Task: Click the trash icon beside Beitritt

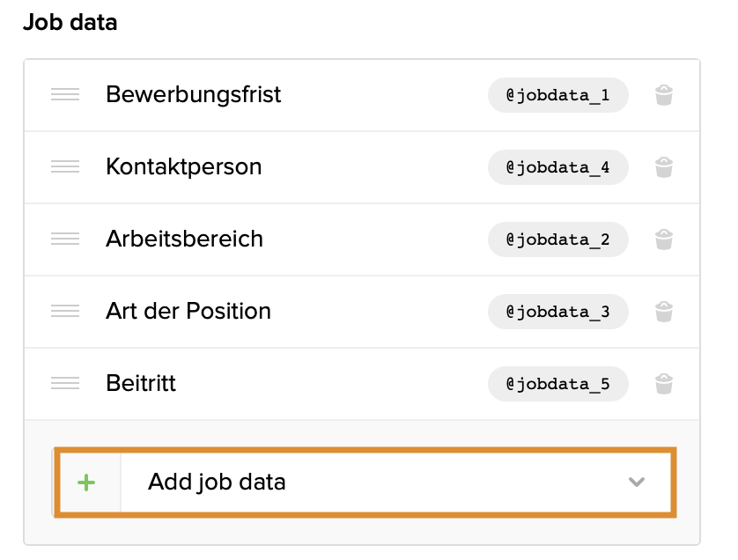Action: coord(664,384)
